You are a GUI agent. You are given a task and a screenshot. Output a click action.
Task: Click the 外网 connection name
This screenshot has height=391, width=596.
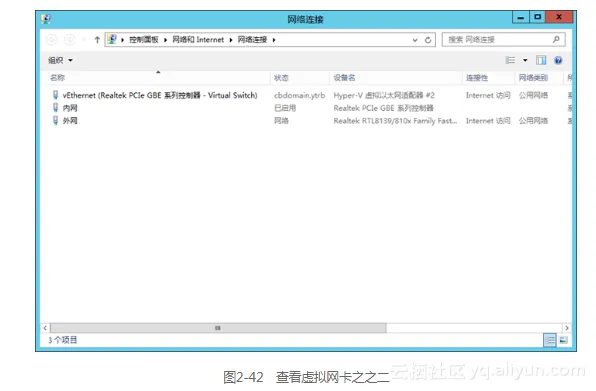point(70,120)
